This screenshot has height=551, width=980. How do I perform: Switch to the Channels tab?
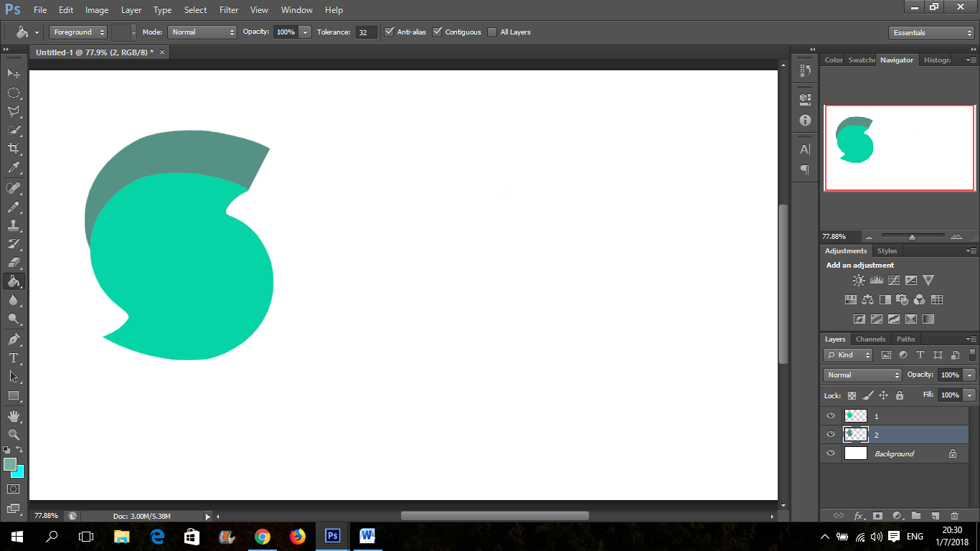(x=870, y=339)
